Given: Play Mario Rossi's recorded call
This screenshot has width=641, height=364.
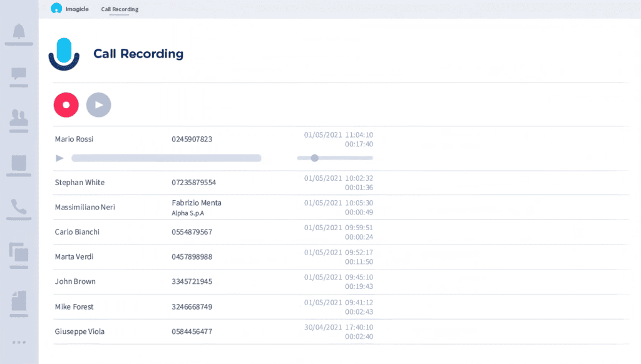Looking at the screenshot, I should 59,158.
